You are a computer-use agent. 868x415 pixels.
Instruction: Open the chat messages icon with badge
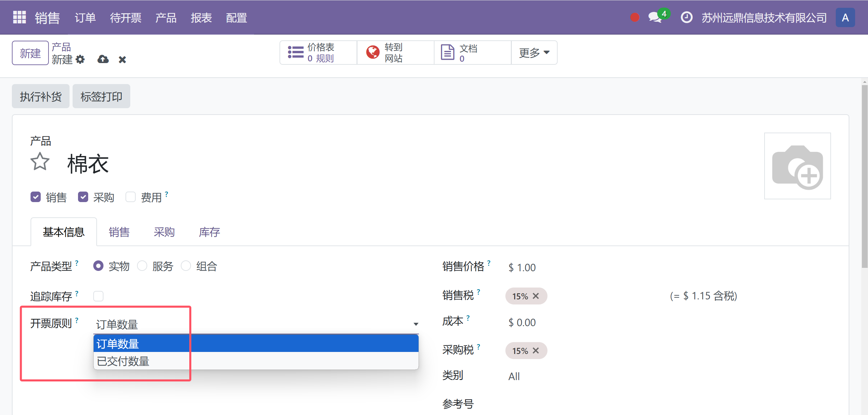pos(655,17)
